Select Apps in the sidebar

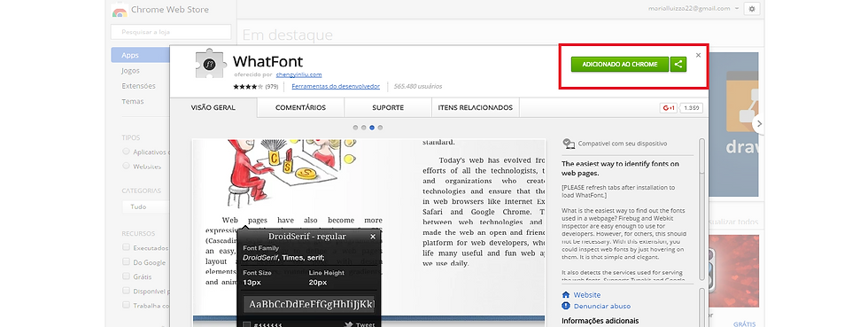click(x=141, y=55)
